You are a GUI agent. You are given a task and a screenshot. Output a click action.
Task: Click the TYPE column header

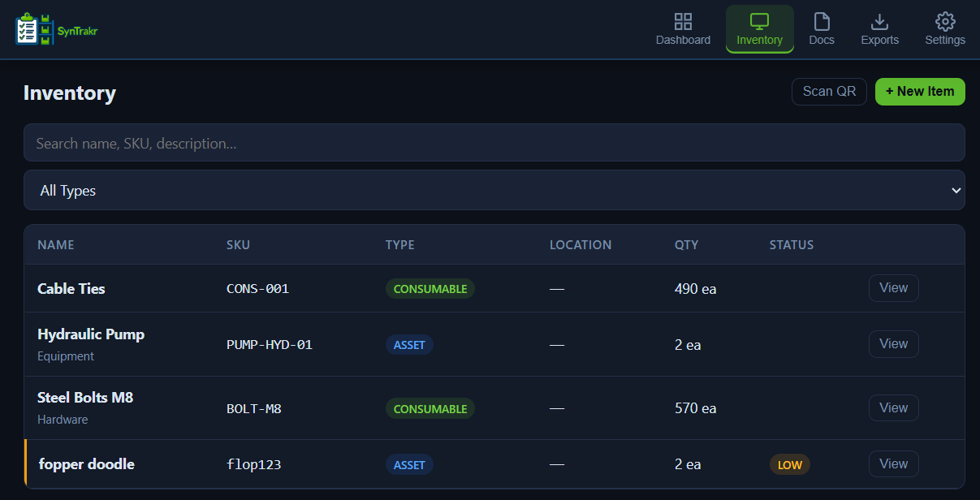click(x=400, y=245)
